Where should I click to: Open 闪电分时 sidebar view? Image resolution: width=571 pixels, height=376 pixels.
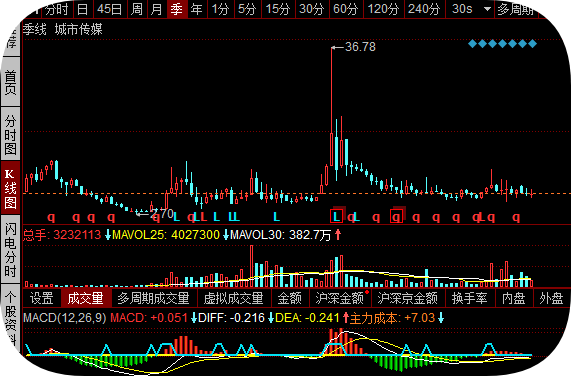click(10, 250)
